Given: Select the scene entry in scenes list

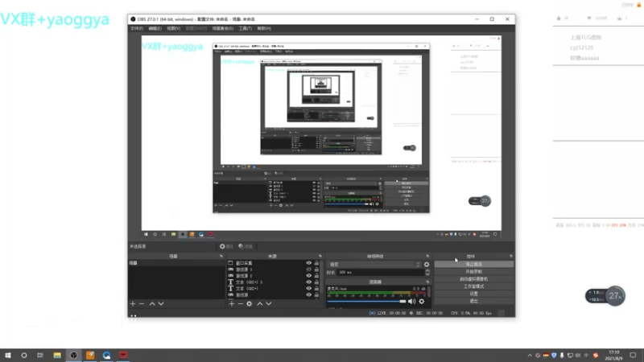Looking at the screenshot, I should pyautogui.click(x=176, y=263).
